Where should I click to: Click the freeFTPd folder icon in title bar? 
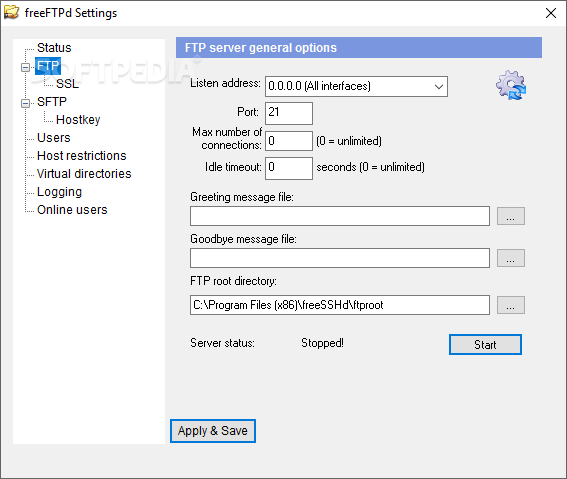[x=11, y=12]
